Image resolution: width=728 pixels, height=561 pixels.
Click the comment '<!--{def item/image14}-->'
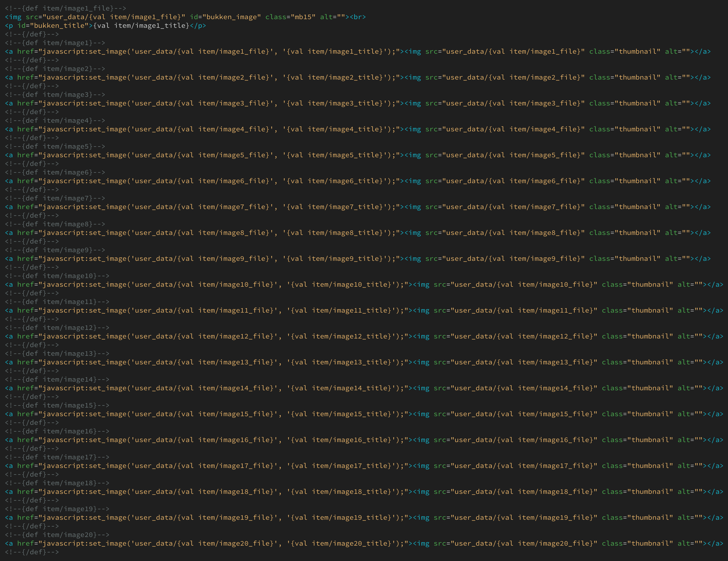[x=57, y=379]
